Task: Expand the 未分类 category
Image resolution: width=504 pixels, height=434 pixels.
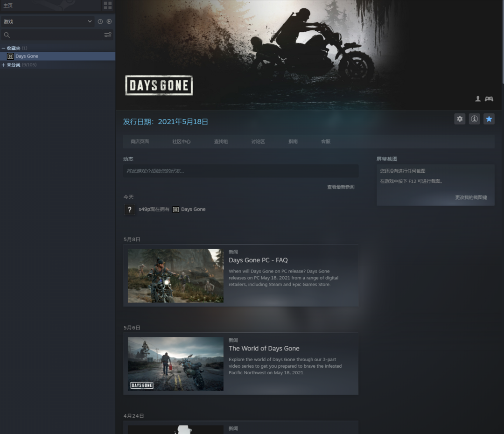Action: coord(4,65)
